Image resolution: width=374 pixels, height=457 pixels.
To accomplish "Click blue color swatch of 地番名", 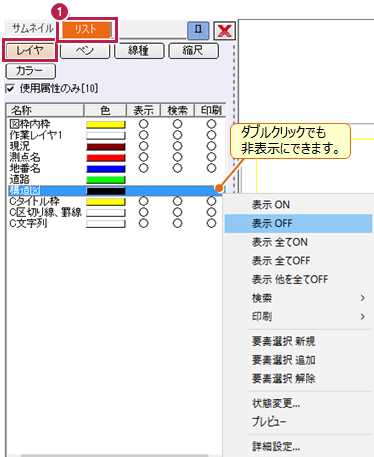I will (x=106, y=169).
